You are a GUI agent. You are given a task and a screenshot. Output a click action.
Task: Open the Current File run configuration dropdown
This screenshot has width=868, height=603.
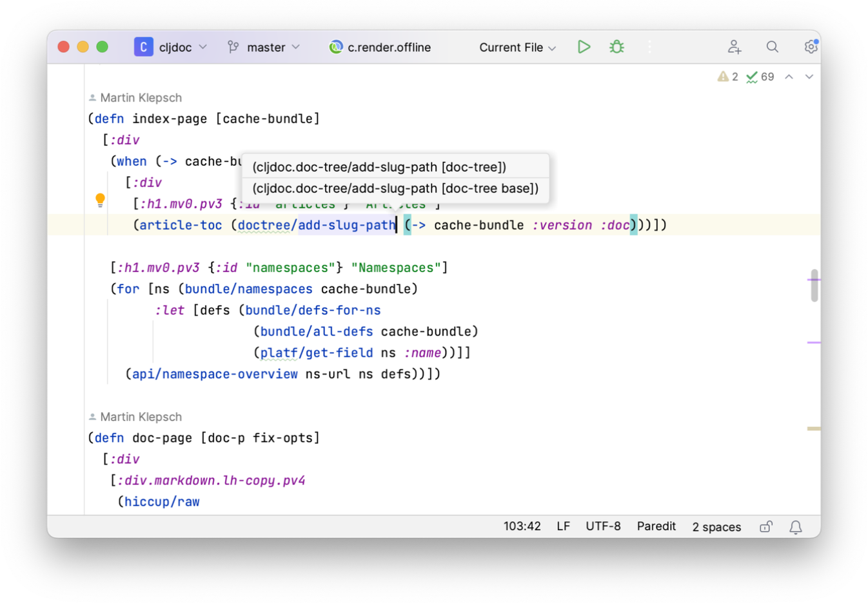click(x=517, y=47)
